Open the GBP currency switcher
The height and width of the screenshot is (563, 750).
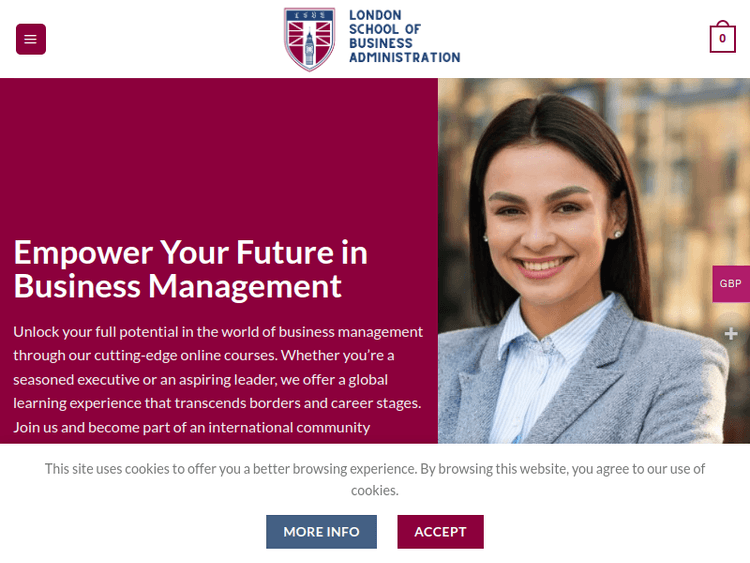coord(731,284)
